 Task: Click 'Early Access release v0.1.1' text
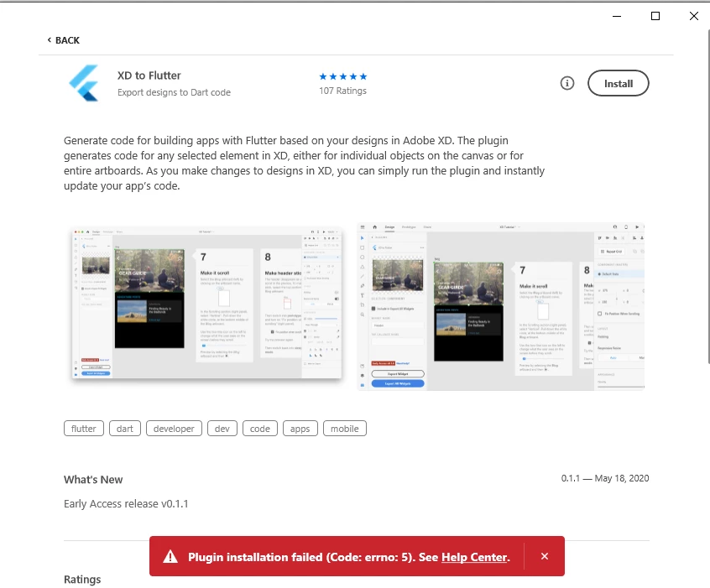point(126,504)
